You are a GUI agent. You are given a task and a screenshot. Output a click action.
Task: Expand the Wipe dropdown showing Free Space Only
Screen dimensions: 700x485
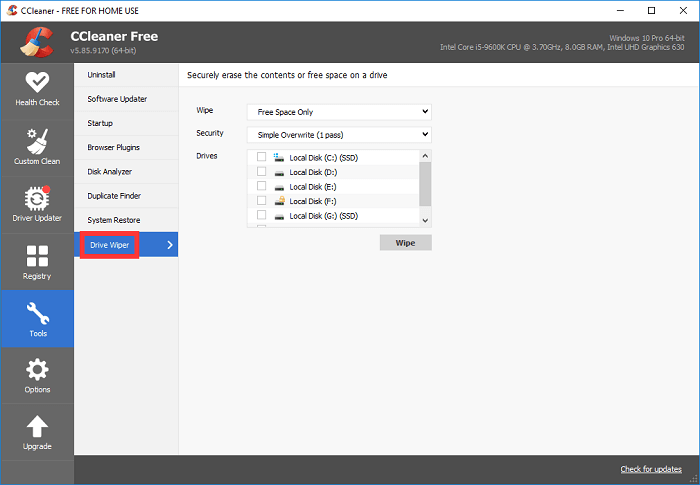coord(338,112)
